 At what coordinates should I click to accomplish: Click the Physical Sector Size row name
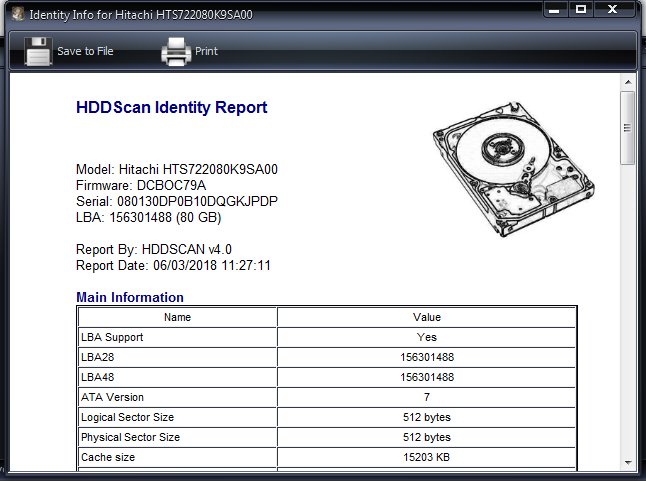pyautogui.click(x=131, y=437)
